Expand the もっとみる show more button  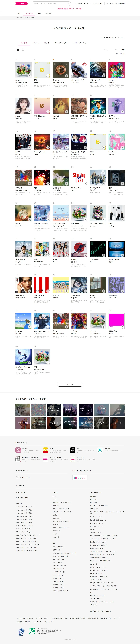(70, 384)
